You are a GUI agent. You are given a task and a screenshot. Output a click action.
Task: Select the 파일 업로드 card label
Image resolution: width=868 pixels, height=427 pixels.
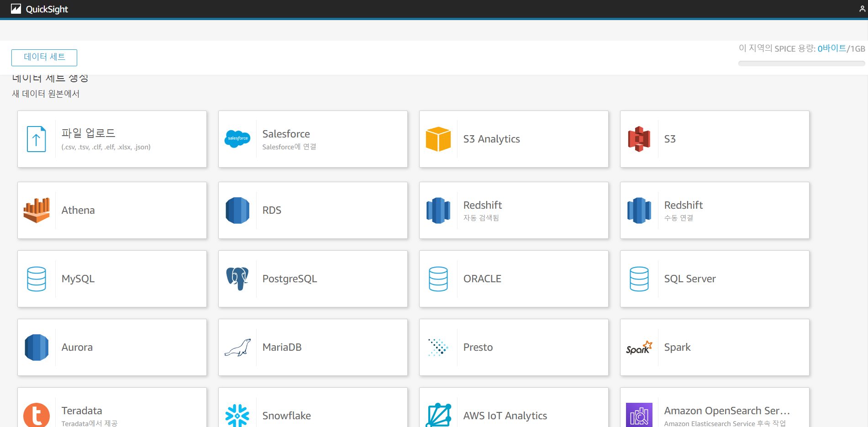[x=89, y=133]
